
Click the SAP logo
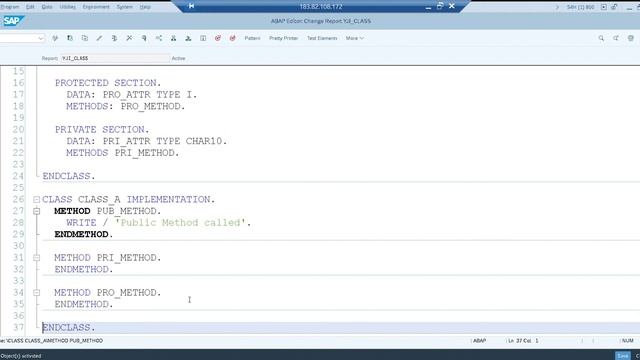pos(13,21)
